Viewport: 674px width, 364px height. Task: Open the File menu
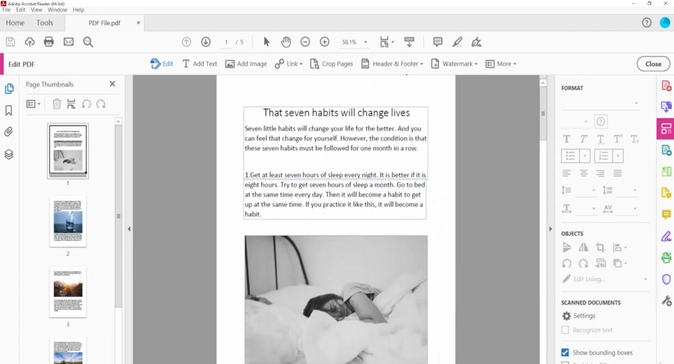tap(6, 10)
